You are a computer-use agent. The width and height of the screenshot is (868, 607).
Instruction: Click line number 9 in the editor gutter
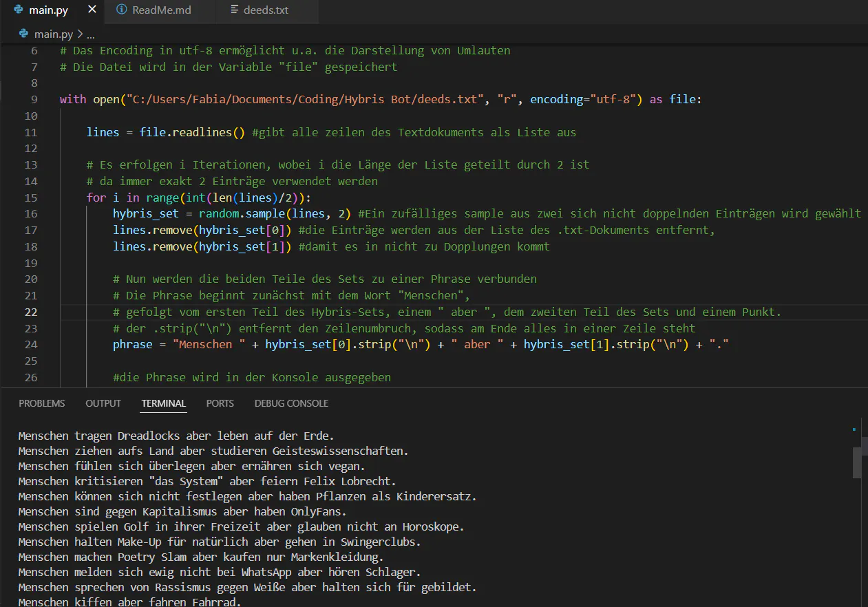pos(34,99)
